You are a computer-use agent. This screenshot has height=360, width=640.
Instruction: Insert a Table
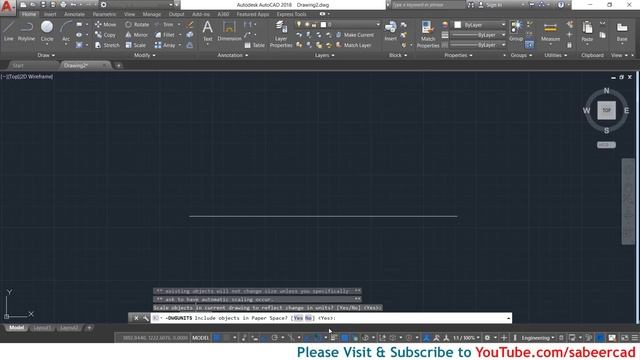coord(255,45)
